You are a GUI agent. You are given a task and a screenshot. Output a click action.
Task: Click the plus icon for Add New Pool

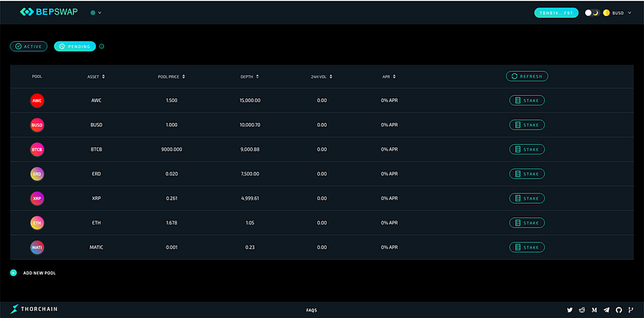[14, 273]
